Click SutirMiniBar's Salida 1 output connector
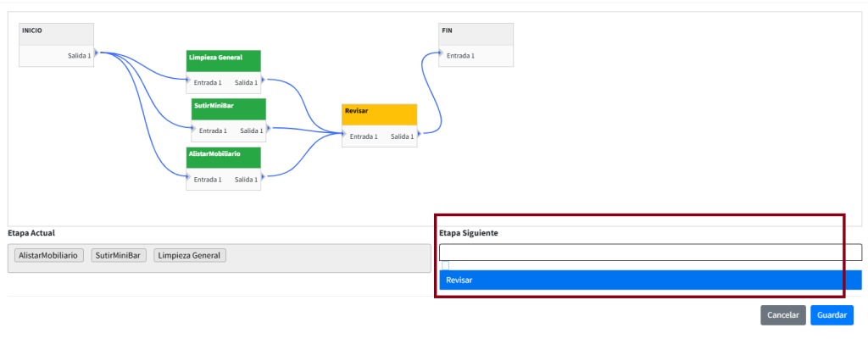The width and height of the screenshot is (868, 339). (x=268, y=131)
